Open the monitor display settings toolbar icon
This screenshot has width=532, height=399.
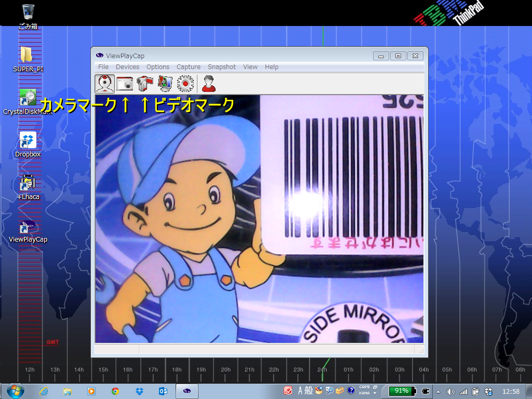[x=165, y=84]
